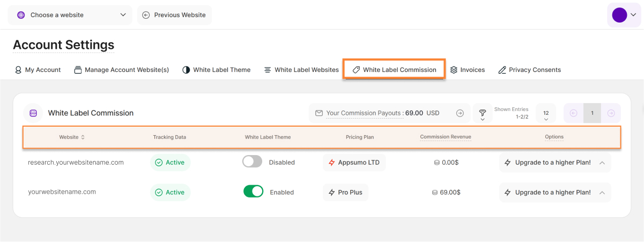Click the filter funnel icon
Screen dimensions: 644x242
tap(482, 113)
